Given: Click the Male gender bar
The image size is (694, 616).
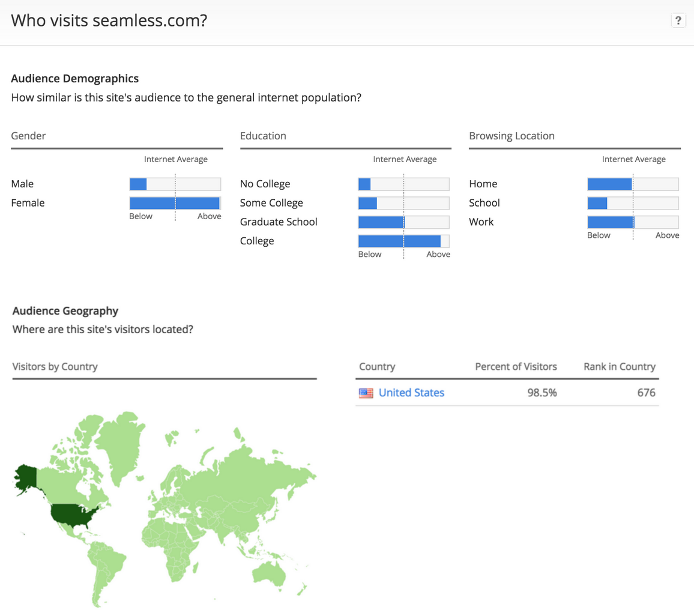Looking at the screenshot, I should point(175,184).
